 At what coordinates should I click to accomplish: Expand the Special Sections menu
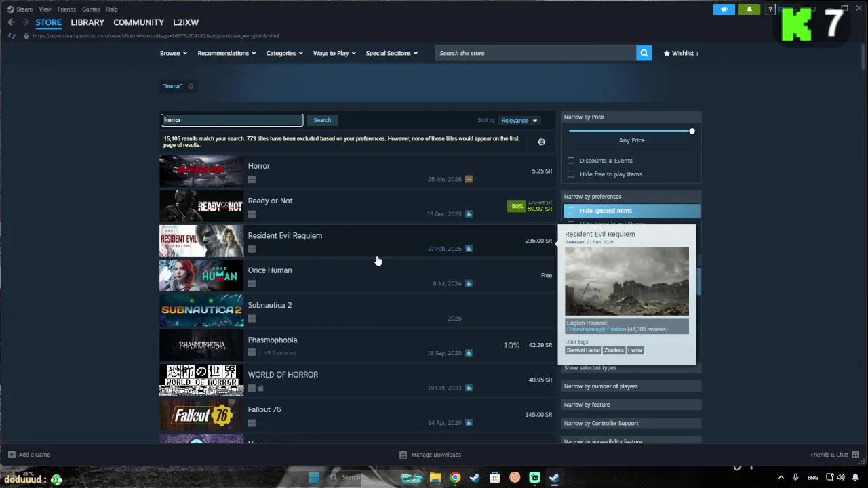tap(392, 53)
